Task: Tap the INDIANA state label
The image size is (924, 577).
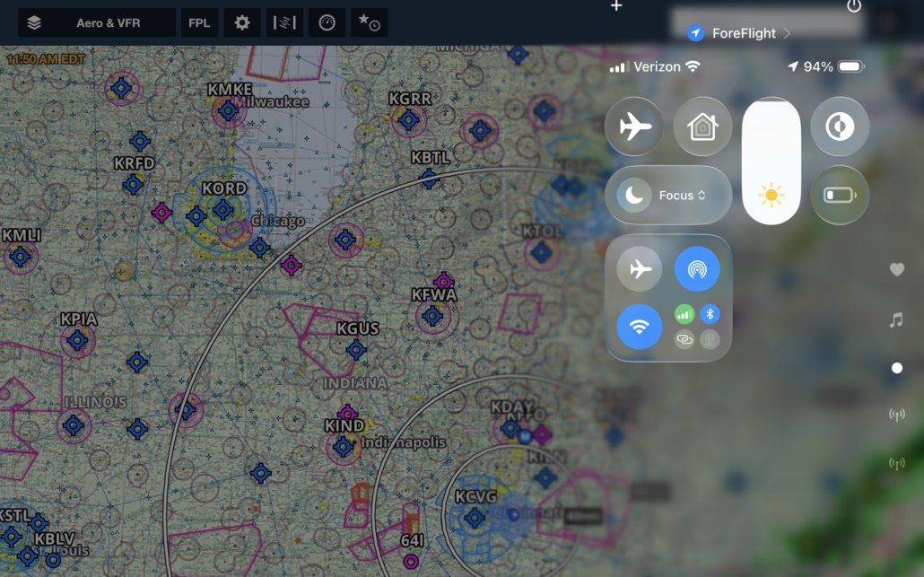Action: (355, 384)
